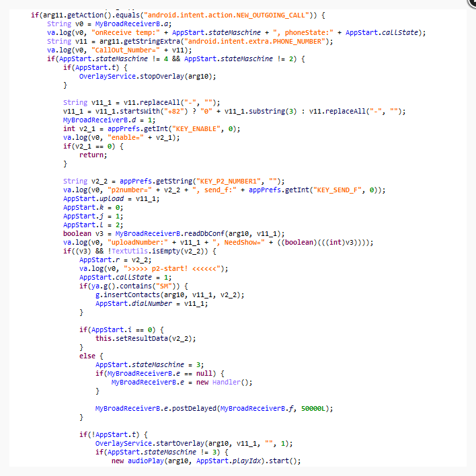
Task: Click OverlayService.startOverlay call
Action: point(194,444)
